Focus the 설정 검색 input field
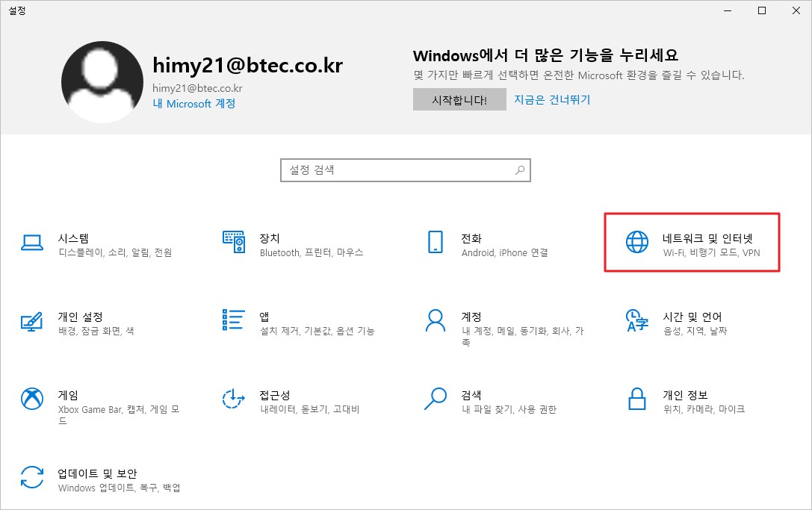Viewport: 812px width, 510px height. tap(406, 170)
